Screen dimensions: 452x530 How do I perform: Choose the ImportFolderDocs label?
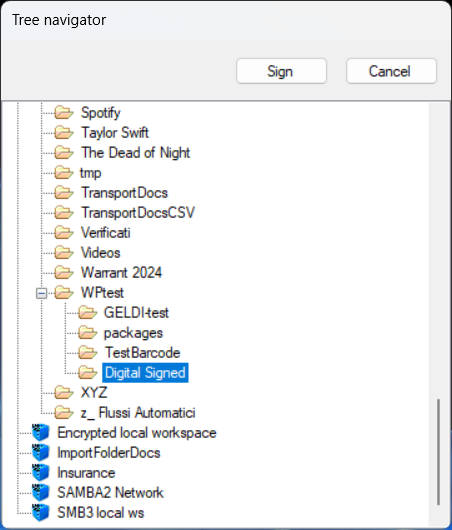(x=109, y=453)
